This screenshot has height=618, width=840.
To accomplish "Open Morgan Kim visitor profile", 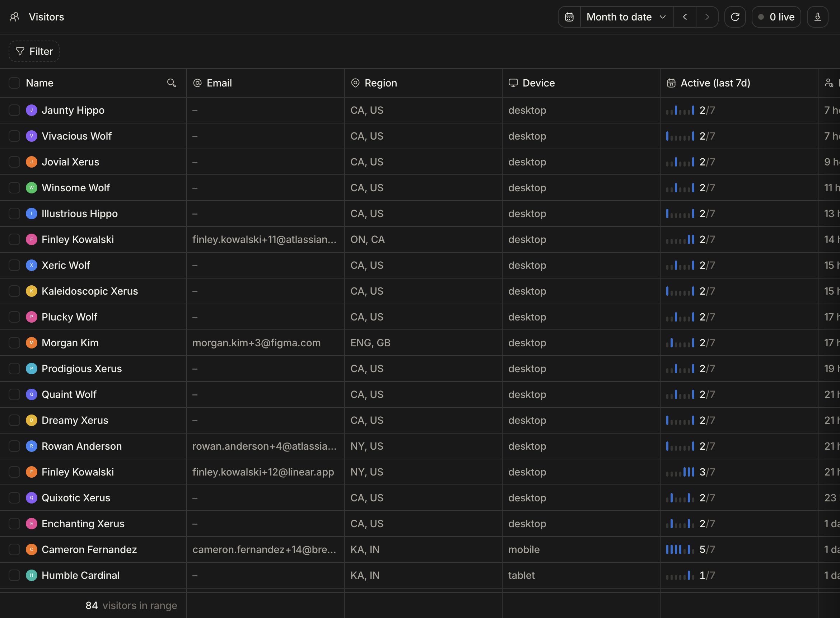I will (70, 343).
